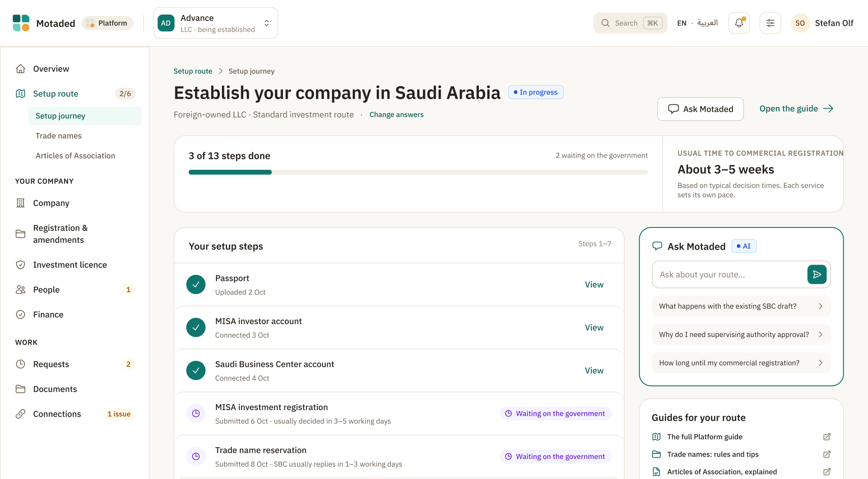Click Change answers link
Screen dimensions: 868x479
tap(396, 115)
